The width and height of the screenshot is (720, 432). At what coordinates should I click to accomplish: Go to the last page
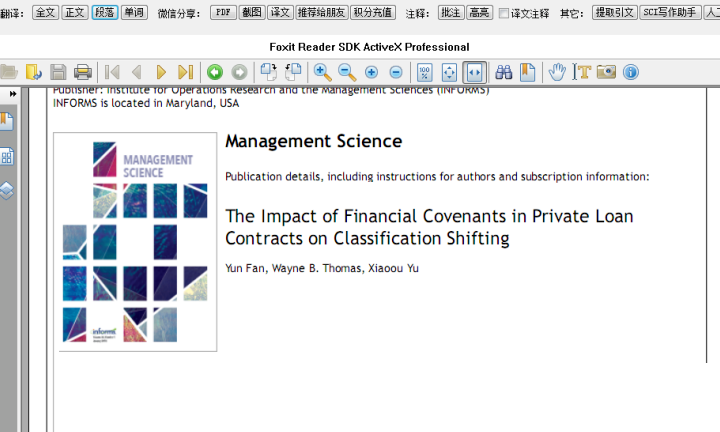[x=186, y=72]
